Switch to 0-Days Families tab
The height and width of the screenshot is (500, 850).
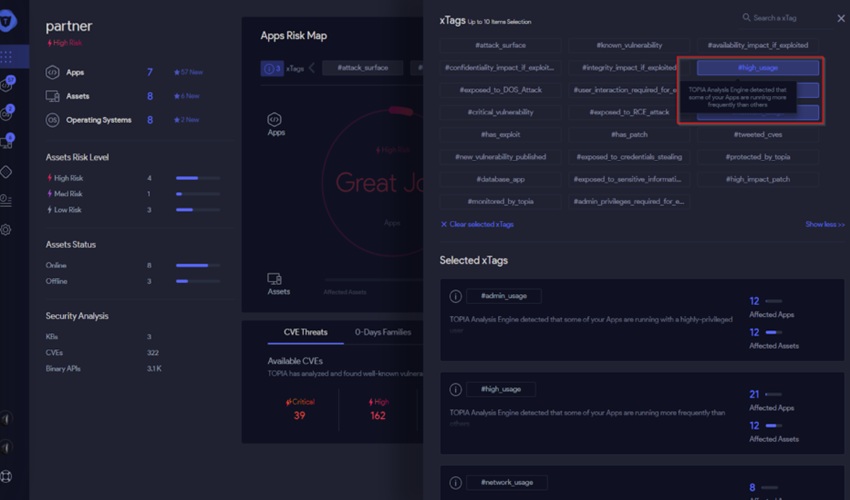383,332
